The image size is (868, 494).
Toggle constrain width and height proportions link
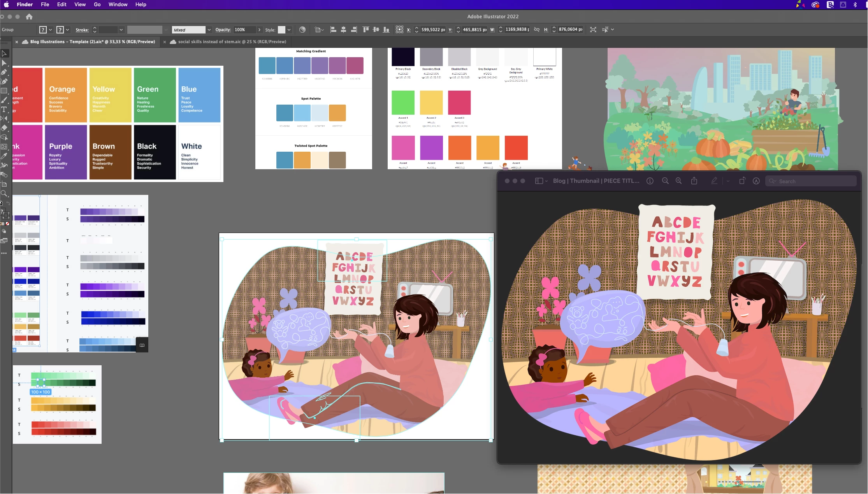(x=537, y=30)
